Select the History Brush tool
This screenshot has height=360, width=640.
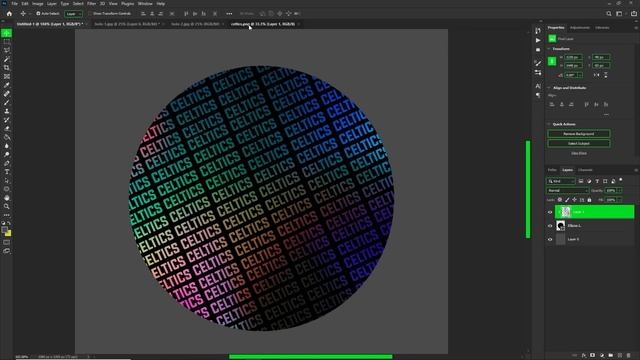pyautogui.click(x=7, y=120)
